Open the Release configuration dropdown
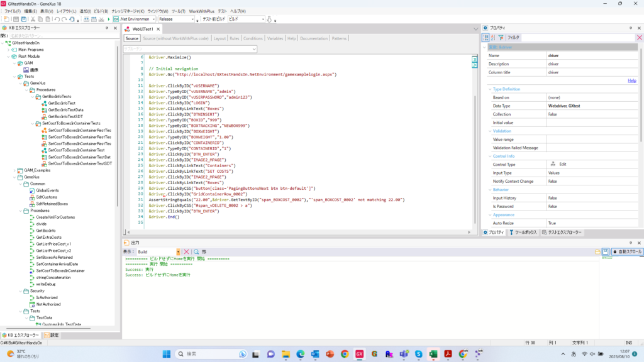This screenshot has height=362, width=644. tap(192, 19)
